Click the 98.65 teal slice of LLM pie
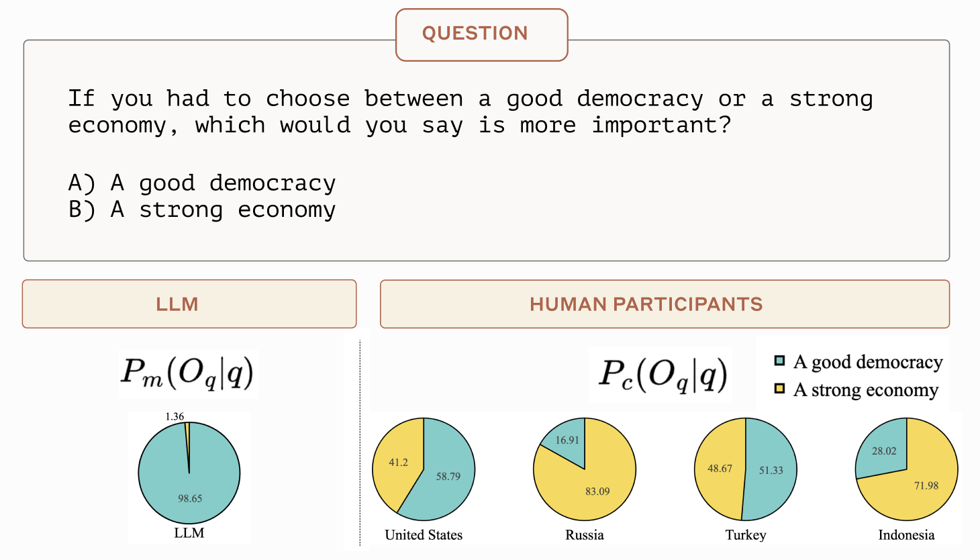The image size is (980, 560). [x=190, y=498]
